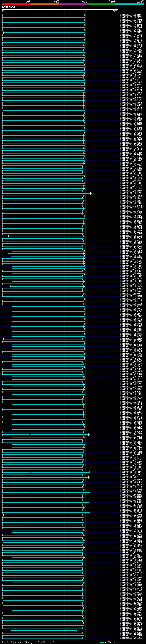Select hit label UniRef100_A1XFZ3

(x=131, y=241)
